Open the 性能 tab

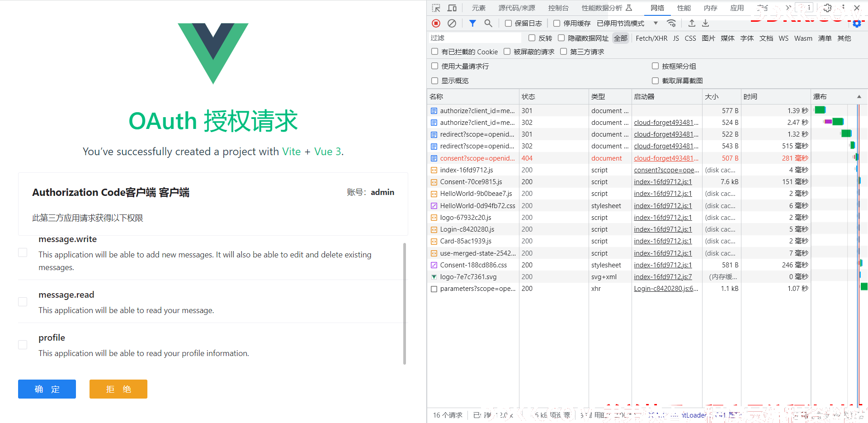(x=684, y=8)
